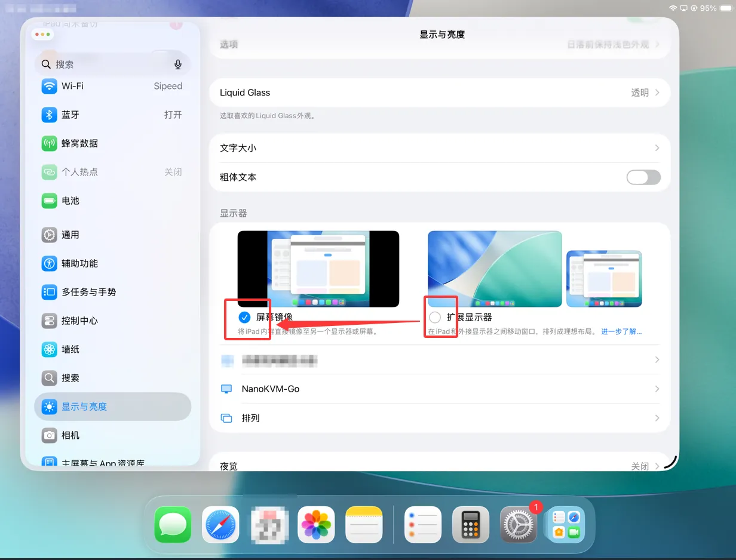Open Photos app in the dock

click(x=316, y=525)
